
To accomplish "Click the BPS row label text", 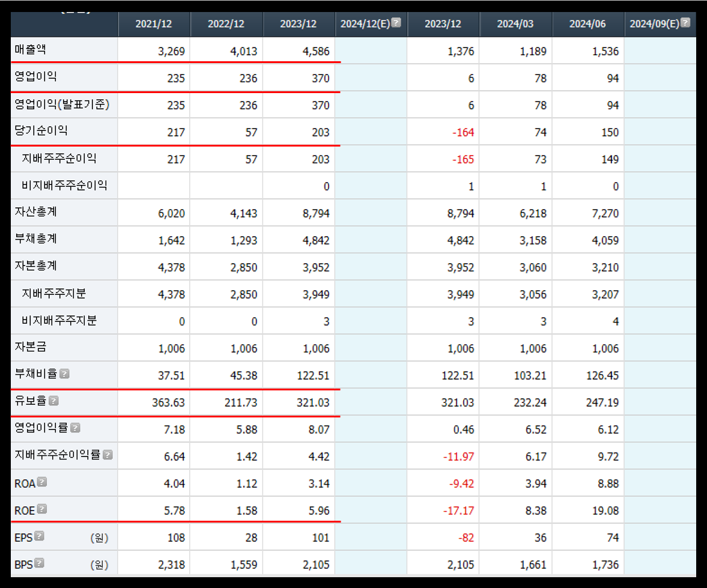I will 23,565.
